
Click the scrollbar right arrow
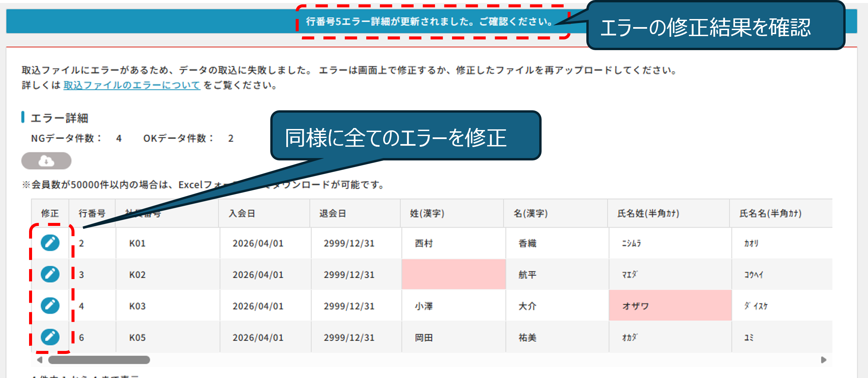point(824,360)
